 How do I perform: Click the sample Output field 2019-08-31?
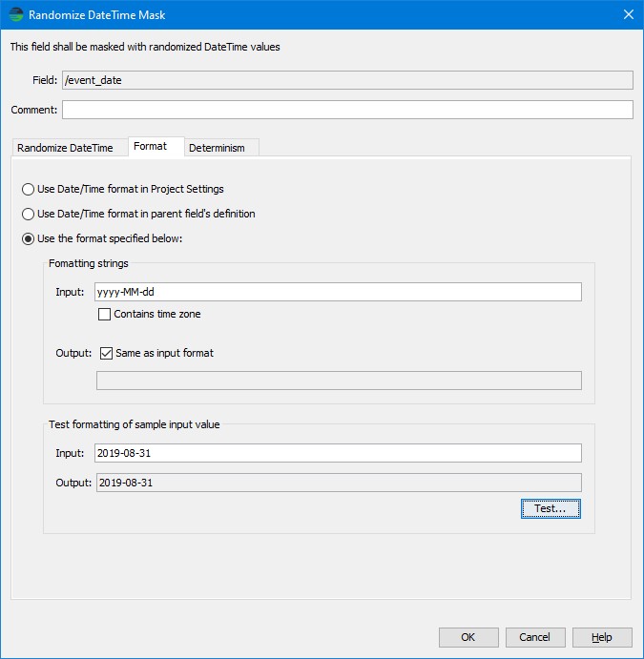coord(340,483)
